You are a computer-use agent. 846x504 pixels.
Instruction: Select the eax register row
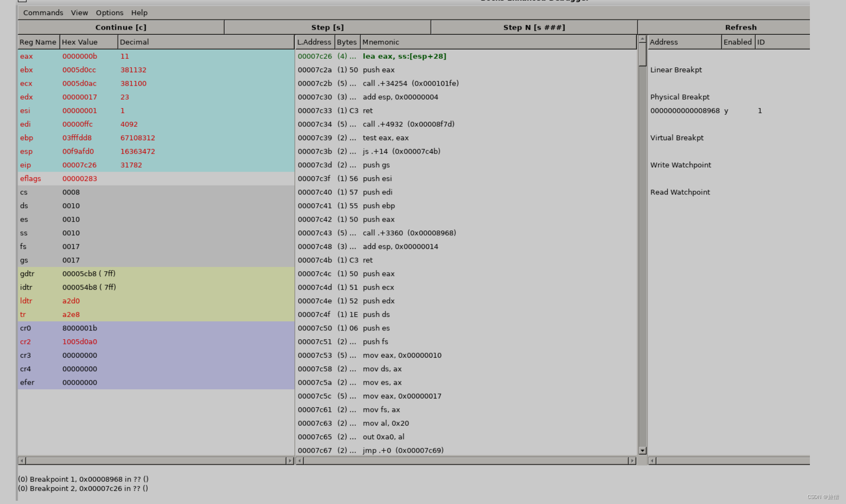pos(156,56)
